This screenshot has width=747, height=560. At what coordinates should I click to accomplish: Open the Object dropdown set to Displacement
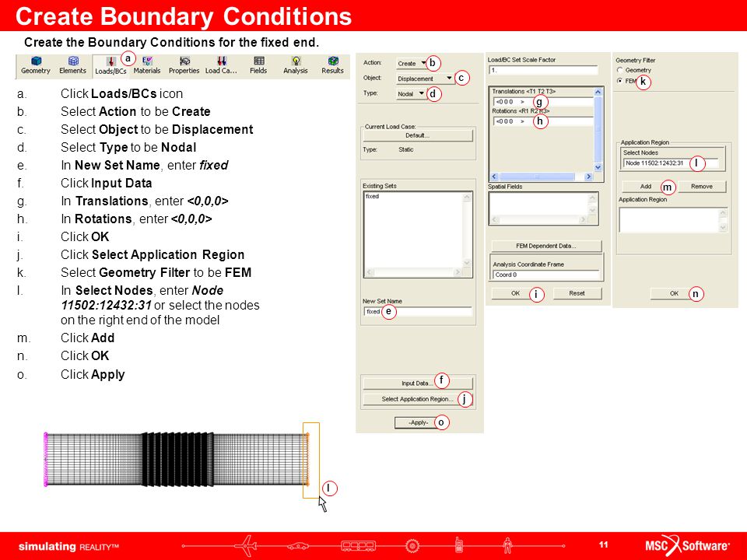[x=425, y=78]
